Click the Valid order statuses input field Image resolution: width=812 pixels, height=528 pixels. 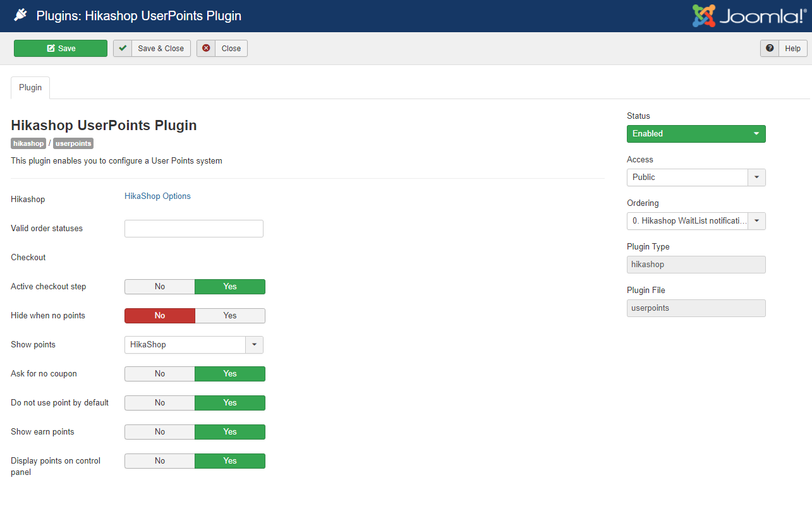[194, 229]
